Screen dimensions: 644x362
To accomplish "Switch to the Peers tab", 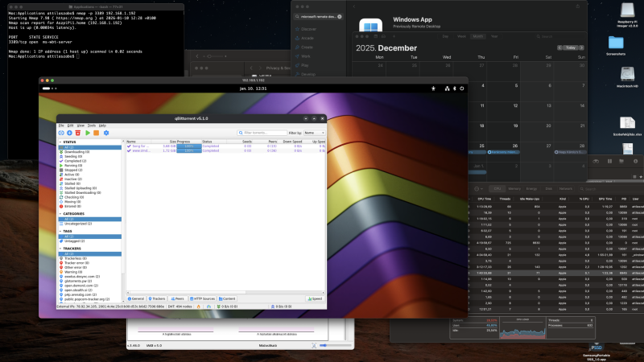I will [x=179, y=298].
